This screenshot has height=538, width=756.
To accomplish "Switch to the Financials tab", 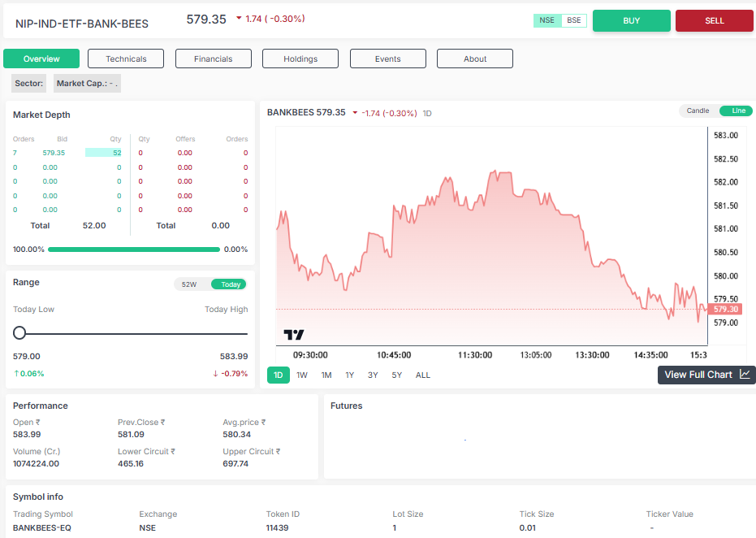I will (x=213, y=59).
